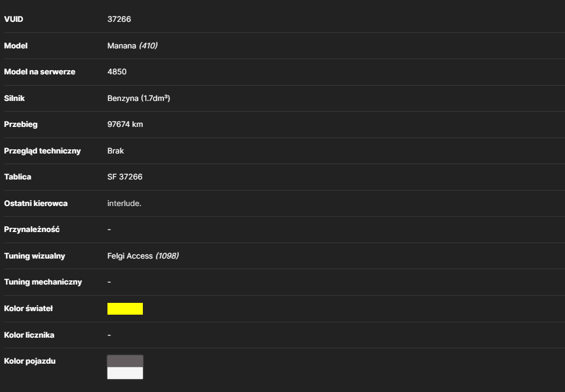Image resolution: width=565 pixels, height=392 pixels.
Task: Select the gray Kolor pojazdu swatch
Action: 125,361
